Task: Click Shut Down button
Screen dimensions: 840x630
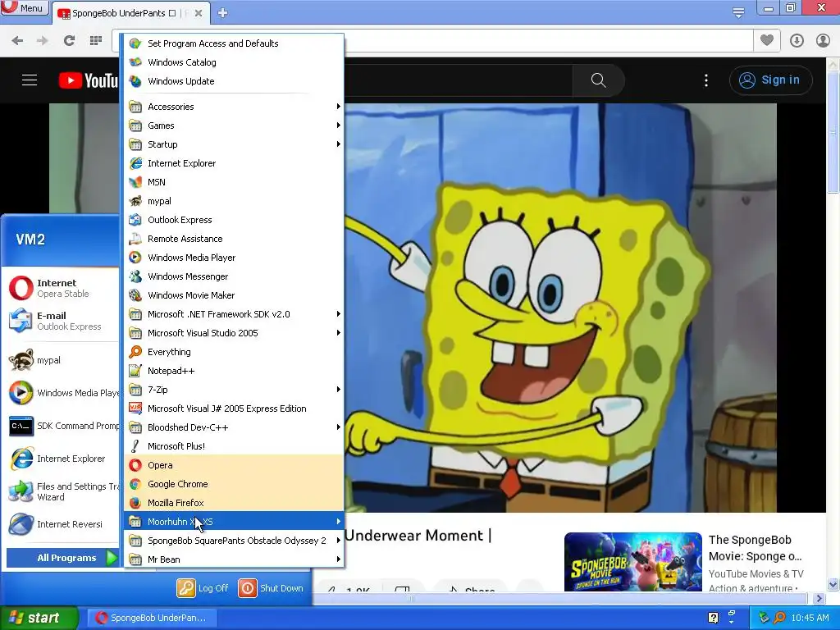Action: 271,587
